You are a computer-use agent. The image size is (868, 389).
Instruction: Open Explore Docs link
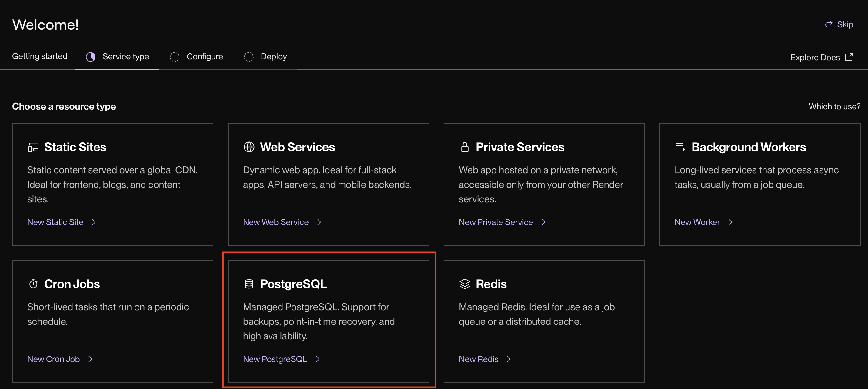(x=822, y=57)
